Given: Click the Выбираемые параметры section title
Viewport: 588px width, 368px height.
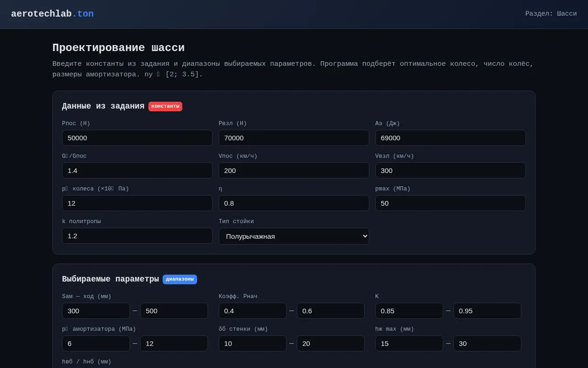Looking at the screenshot, I should tap(110, 279).
